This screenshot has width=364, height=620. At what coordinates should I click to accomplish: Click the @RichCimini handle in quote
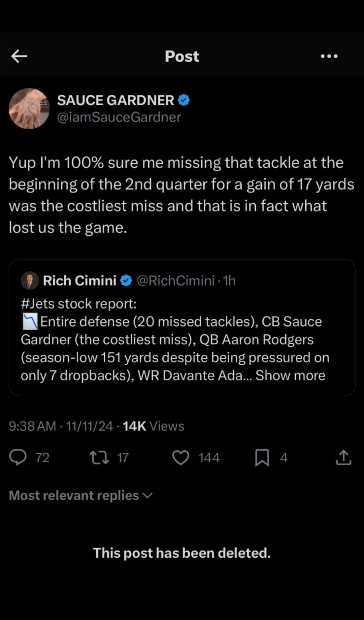click(x=175, y=281)
